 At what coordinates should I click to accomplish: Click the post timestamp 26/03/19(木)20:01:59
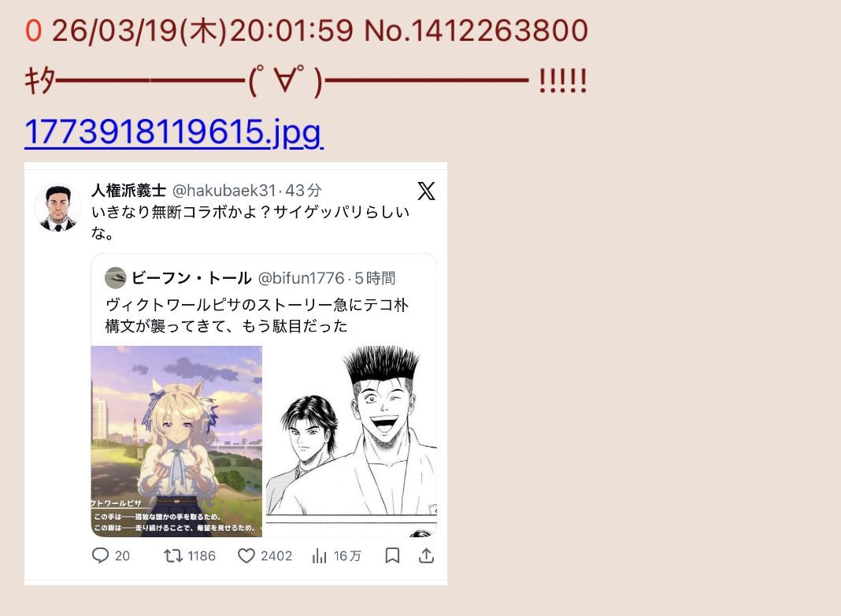[x=202, y=31]
